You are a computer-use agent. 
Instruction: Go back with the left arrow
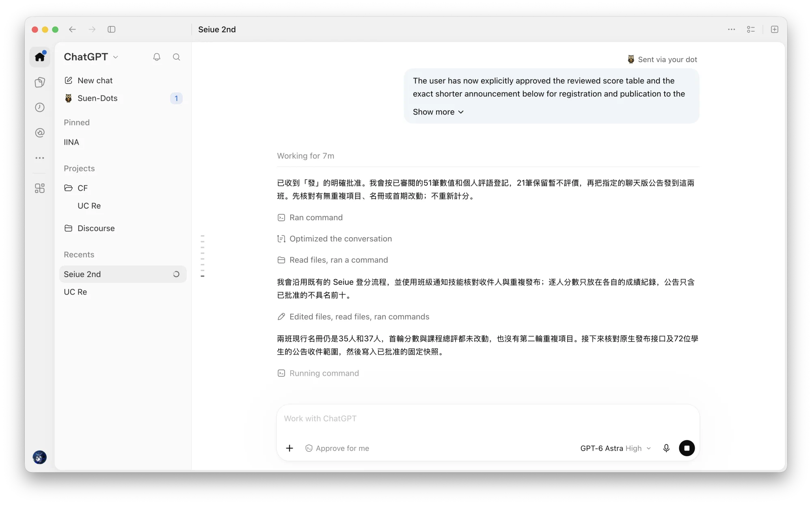click(72, 29)
